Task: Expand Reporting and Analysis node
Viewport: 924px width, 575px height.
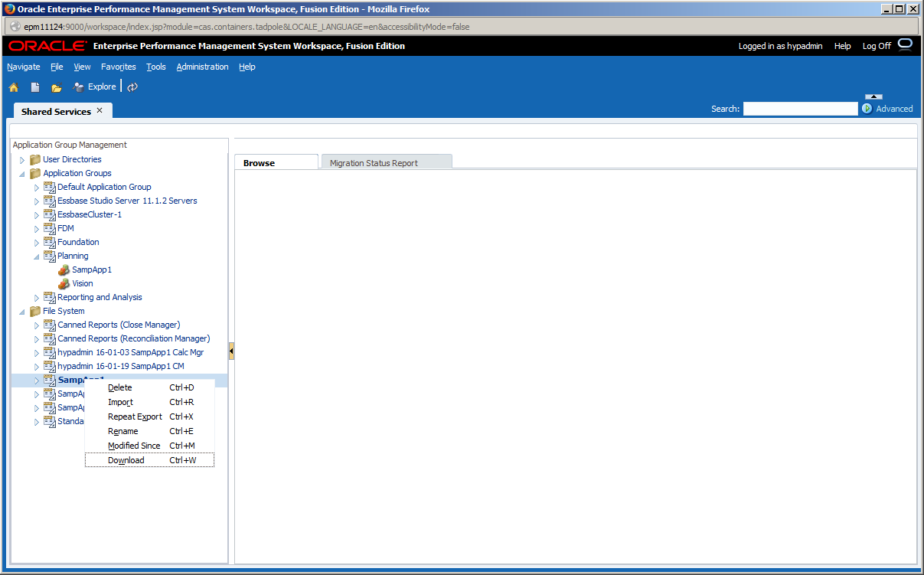Action: (x=36, y=298)
